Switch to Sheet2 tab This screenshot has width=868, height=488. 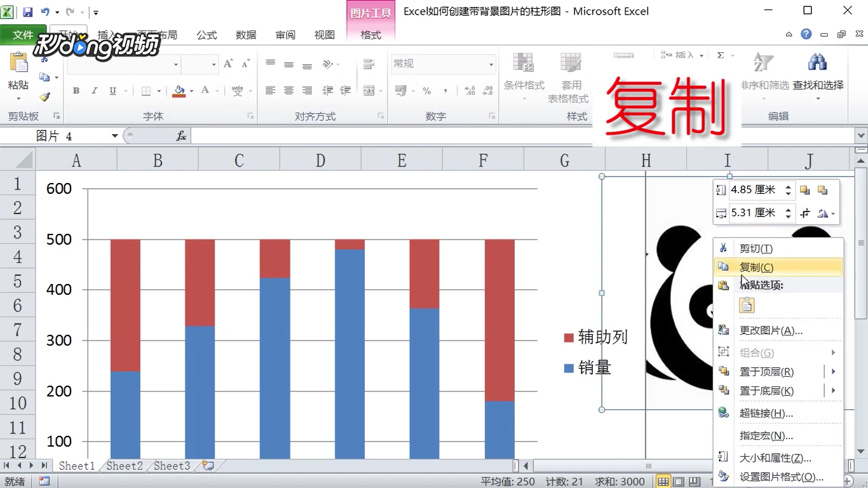click(x=125, y=466)
